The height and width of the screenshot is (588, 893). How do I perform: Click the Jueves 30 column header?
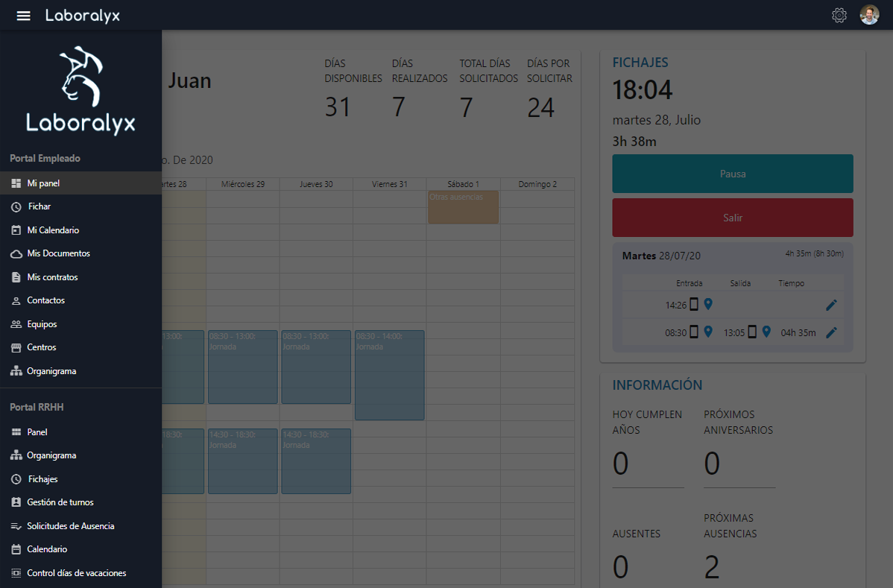pos(316,184)
